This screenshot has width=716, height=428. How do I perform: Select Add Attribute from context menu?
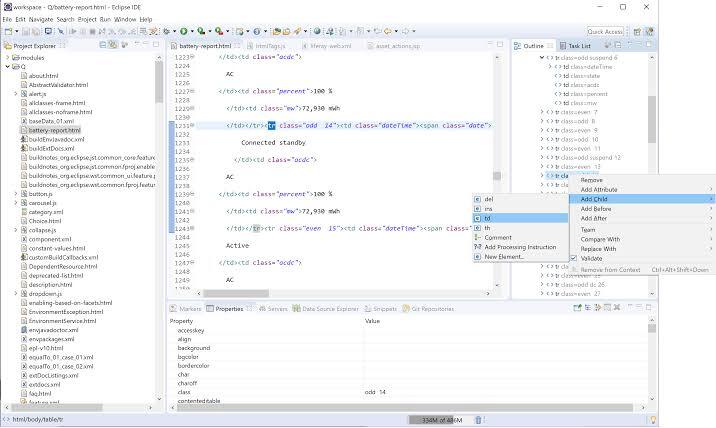tap(642, 190)
